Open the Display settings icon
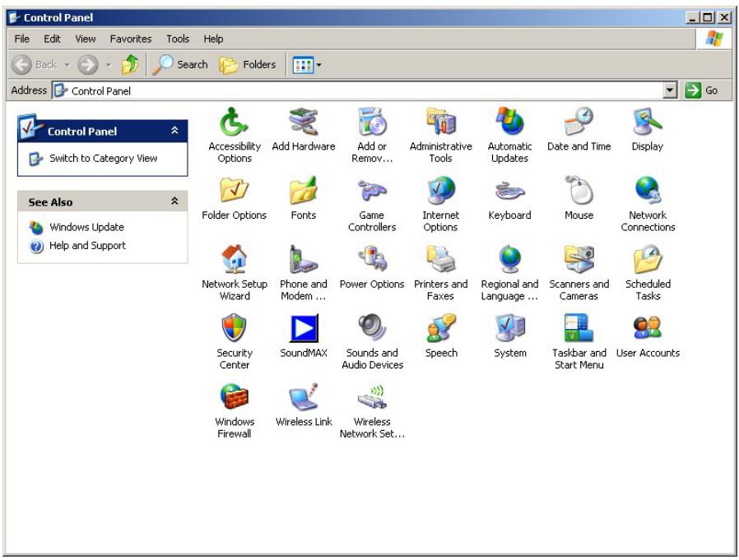This screenshot has width=739, height=560. [647, 122]
